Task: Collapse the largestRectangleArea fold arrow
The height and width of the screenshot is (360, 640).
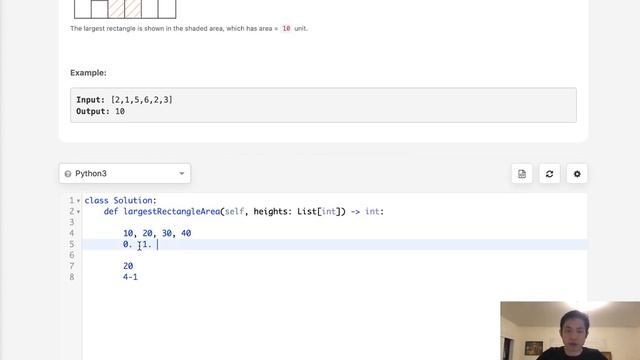Action: 78,212
